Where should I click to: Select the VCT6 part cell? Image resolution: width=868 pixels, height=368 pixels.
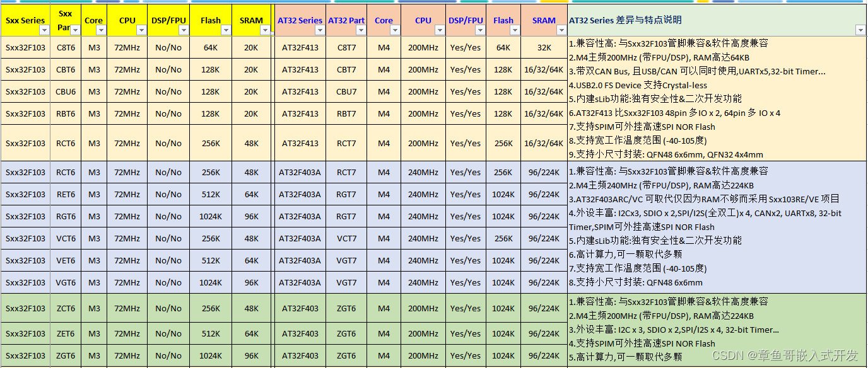(x=66, y=238)
